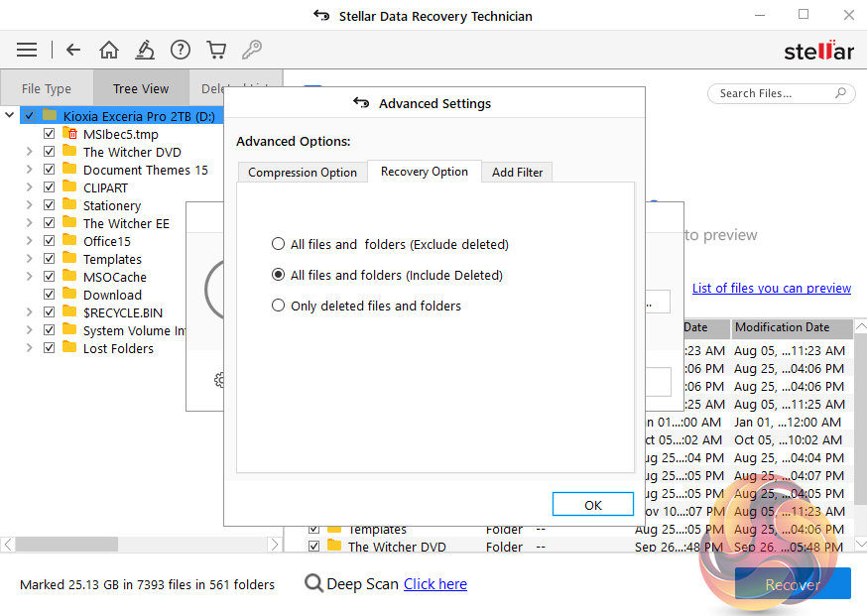The height and width of the screenshot is (616, 867).
Task: Click the Lost Folders folder icon
Action: tap(69, 347)
